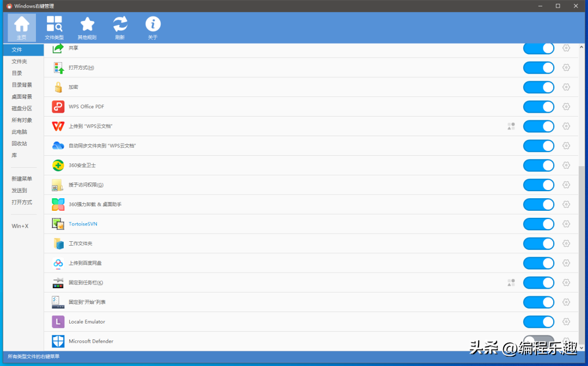The height and width of the screenshot is (366, 588).
Task: Click the 360强力卸载 & 桌面助手 label
Action: [x=95, y=204]
